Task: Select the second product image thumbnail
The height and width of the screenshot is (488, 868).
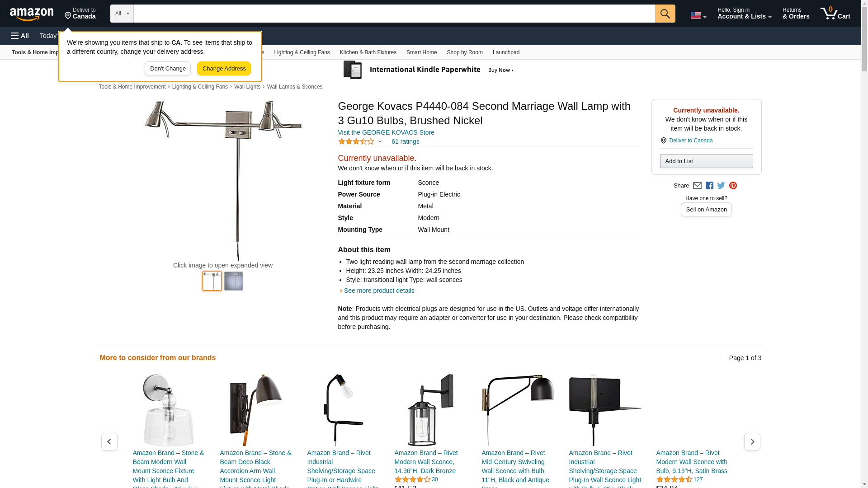Action: (234, 281)
